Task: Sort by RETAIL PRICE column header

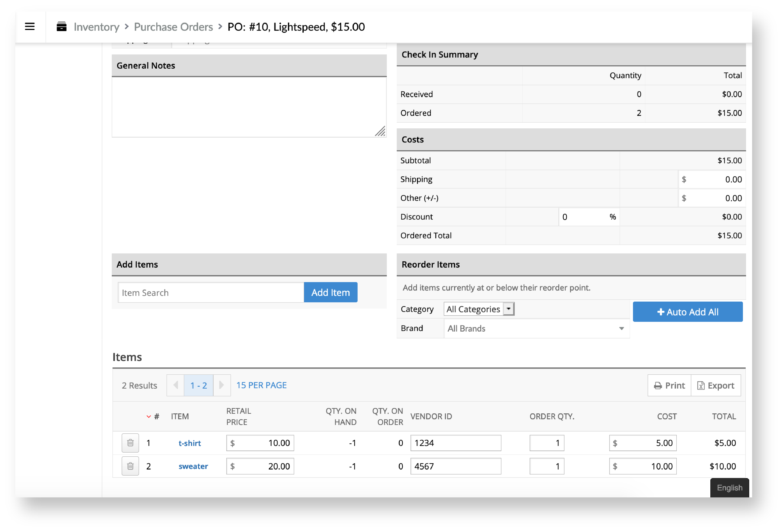Action: (x=238, y=417)
